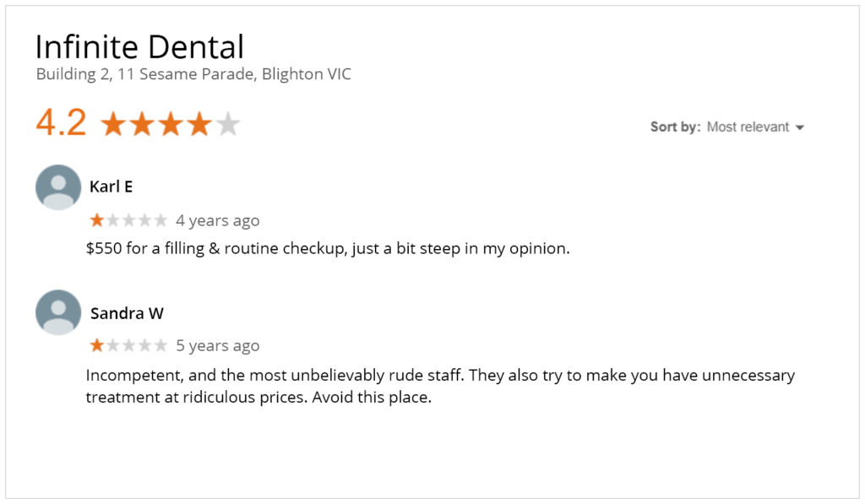Click the 5 years ago timestamp
Viewport: 865px width, 504px height.
click(217, 346)
